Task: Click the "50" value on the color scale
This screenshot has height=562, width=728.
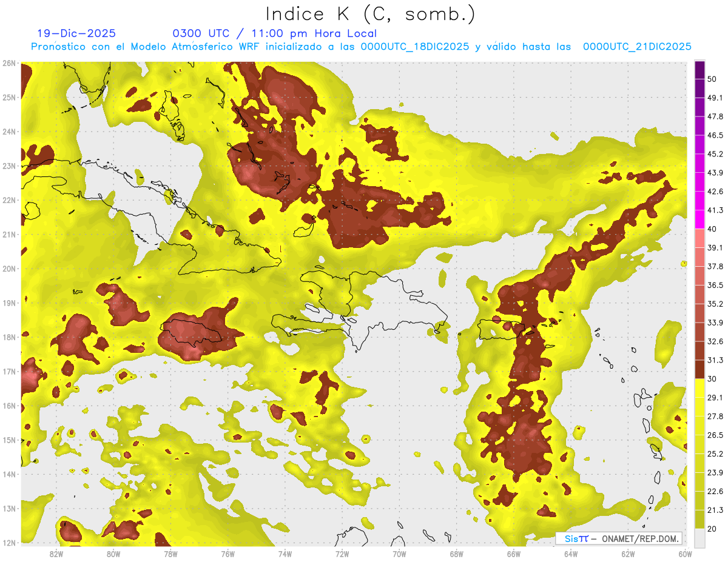Action: coord(712,79)
